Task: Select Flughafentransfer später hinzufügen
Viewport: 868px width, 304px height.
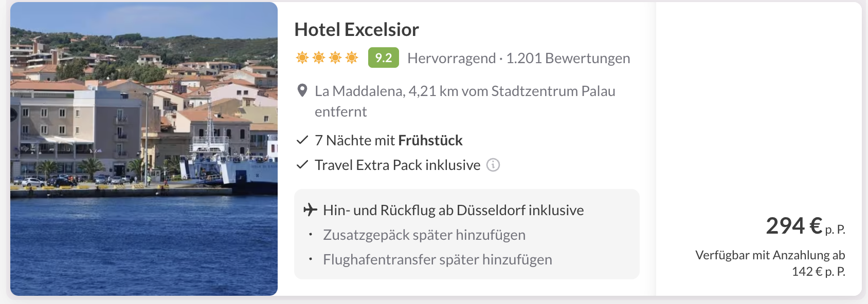Action: [438, 259]
